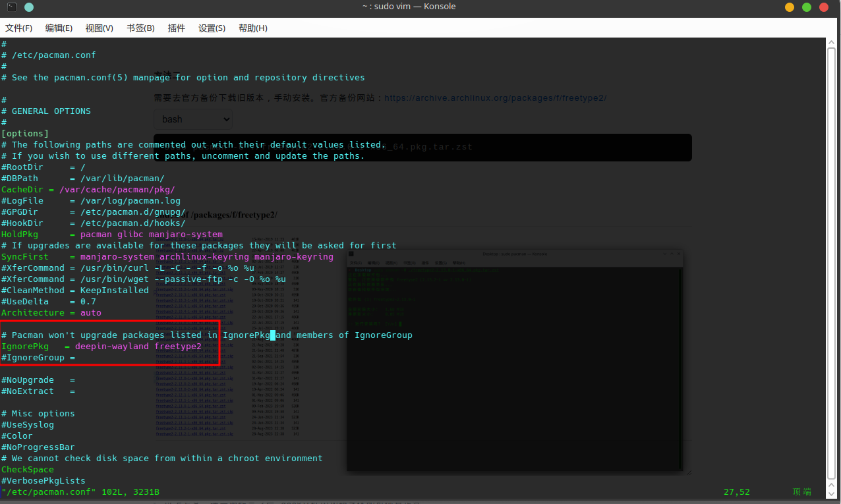Open the 插件 plugins menu
The width and height of the screenshot is (841, 504).
[177, 28]
